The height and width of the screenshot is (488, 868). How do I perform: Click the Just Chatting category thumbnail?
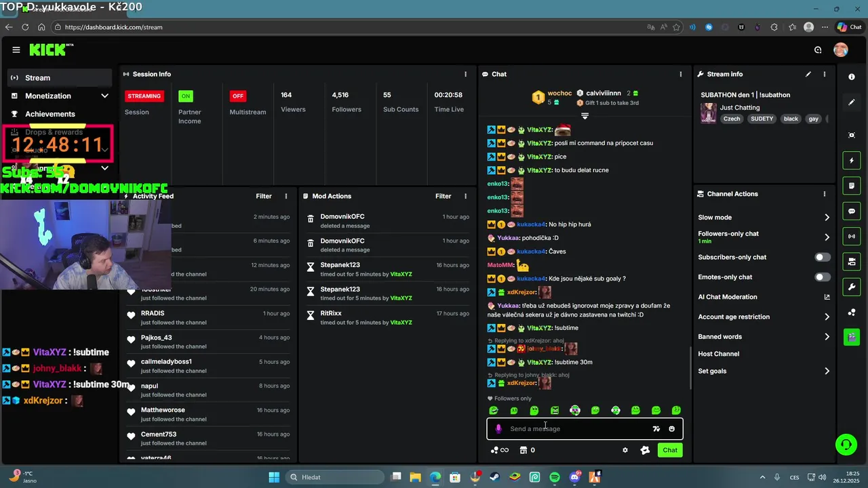(709, 113)
